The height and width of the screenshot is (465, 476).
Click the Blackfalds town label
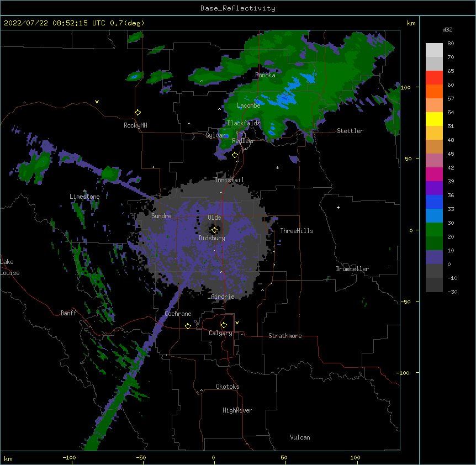(x=244, y=123)
